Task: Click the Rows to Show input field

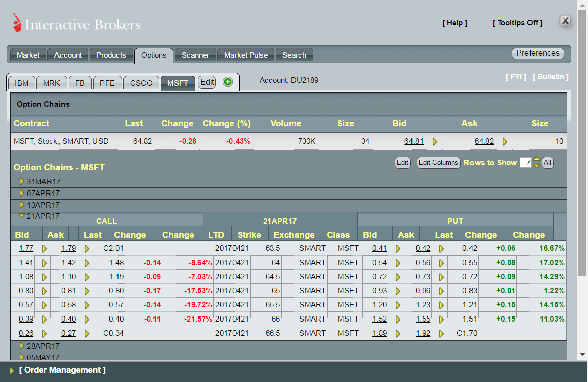Action: pos(525,163)
